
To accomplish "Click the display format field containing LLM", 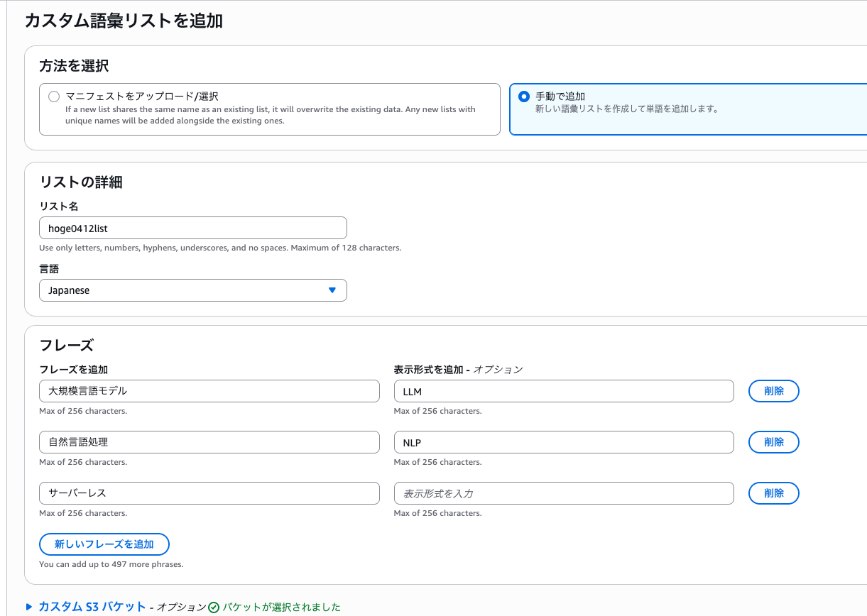I will (x=563, y=391).
